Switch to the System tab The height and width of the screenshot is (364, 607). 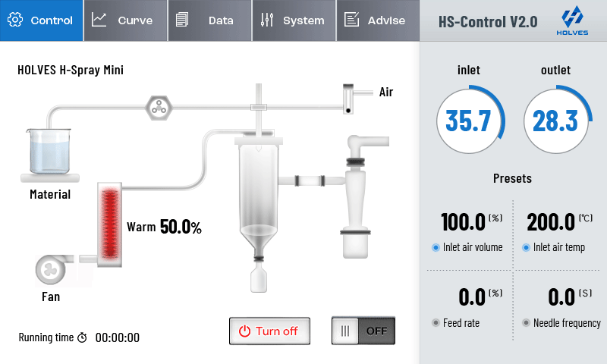tap(292, 20)
